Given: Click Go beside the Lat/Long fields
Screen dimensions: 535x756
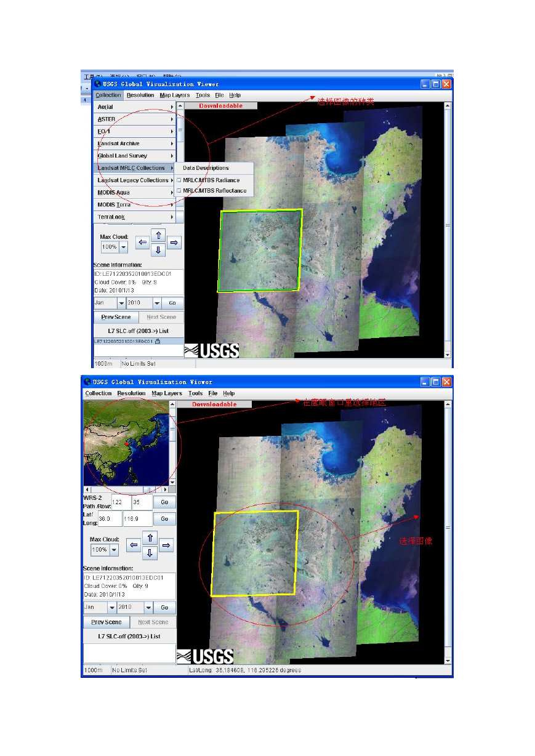Looking at the screenshot, I should [164, 519].
